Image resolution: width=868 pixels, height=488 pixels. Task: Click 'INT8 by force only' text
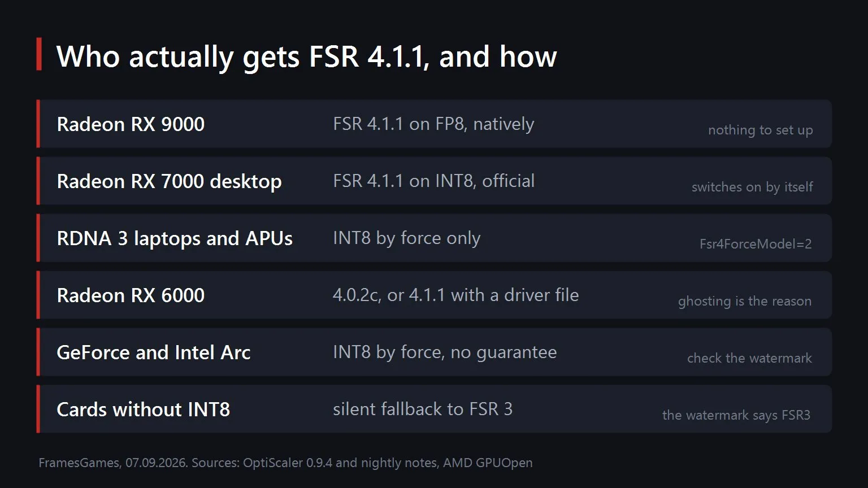(406, 238)
